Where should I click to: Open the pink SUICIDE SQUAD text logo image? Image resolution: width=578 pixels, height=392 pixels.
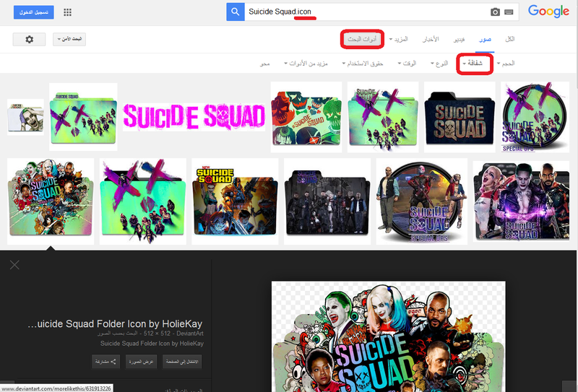[194, 117]
